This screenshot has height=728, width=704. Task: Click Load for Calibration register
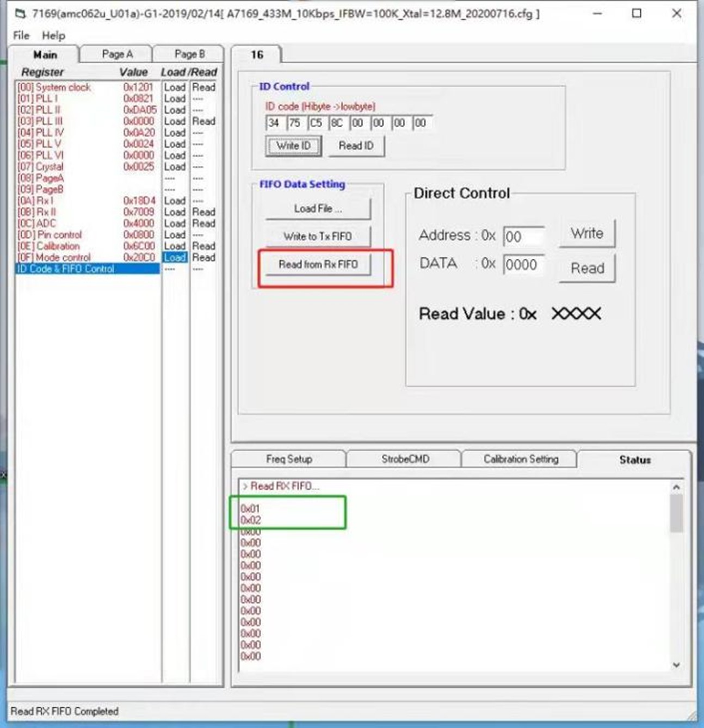coord(175,246)
